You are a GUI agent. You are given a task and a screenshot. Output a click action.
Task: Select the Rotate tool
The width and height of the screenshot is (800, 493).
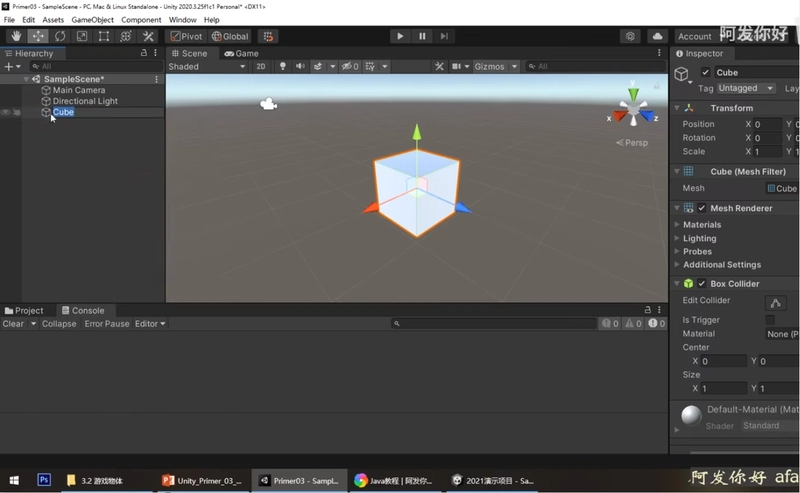60,36
